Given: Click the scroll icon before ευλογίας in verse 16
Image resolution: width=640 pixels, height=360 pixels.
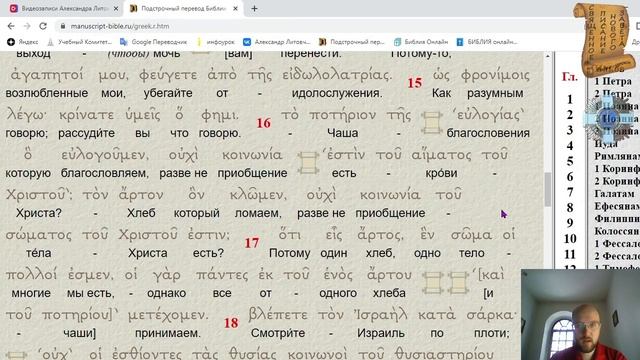Looking at the screenshot, I should 432,123.
